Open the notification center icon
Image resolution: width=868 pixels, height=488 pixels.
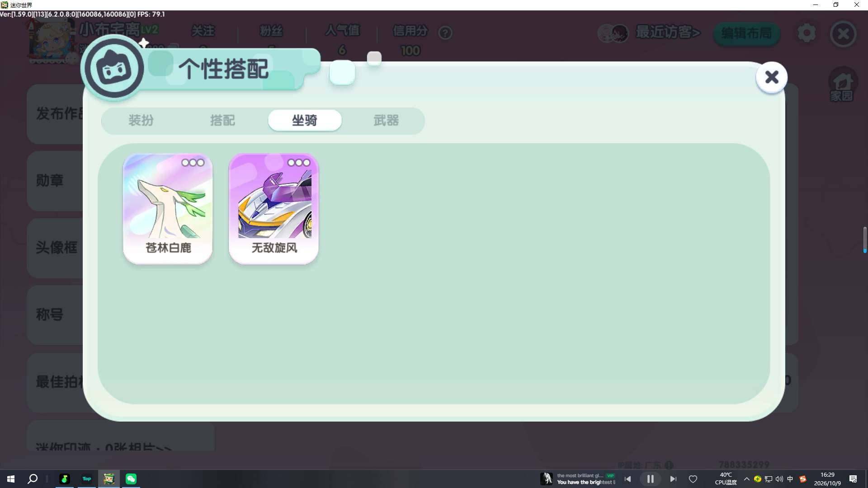[853, 479]
